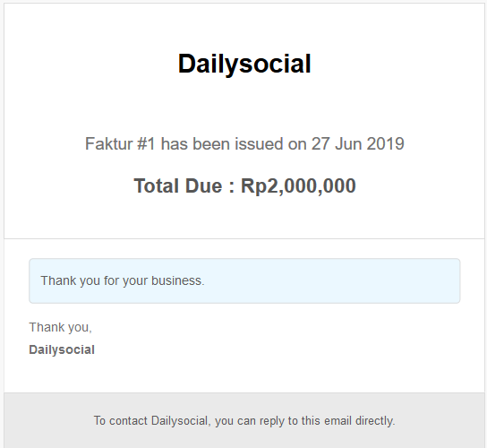Click 'email directly' in the footer

coord(359,420)
